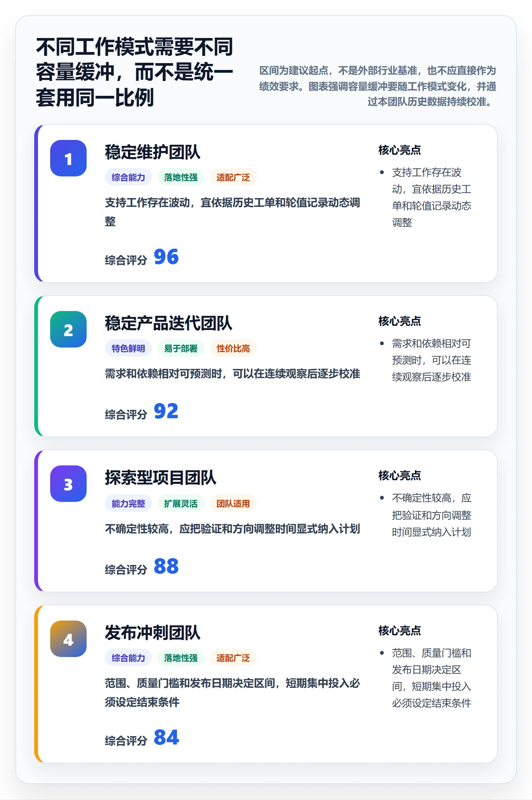Click description 支持工作存在波动 under 稳定维护团队 tags

pyautogui.click(x=233, y=212)
